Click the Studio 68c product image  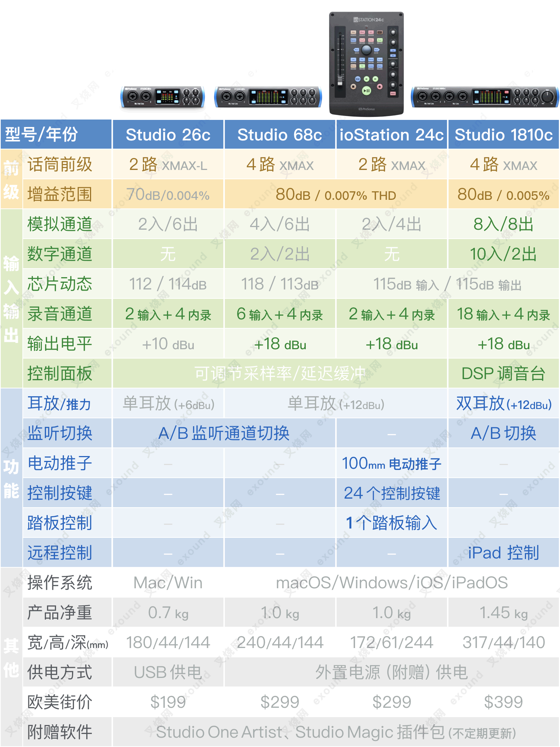(x=268, y=97)
